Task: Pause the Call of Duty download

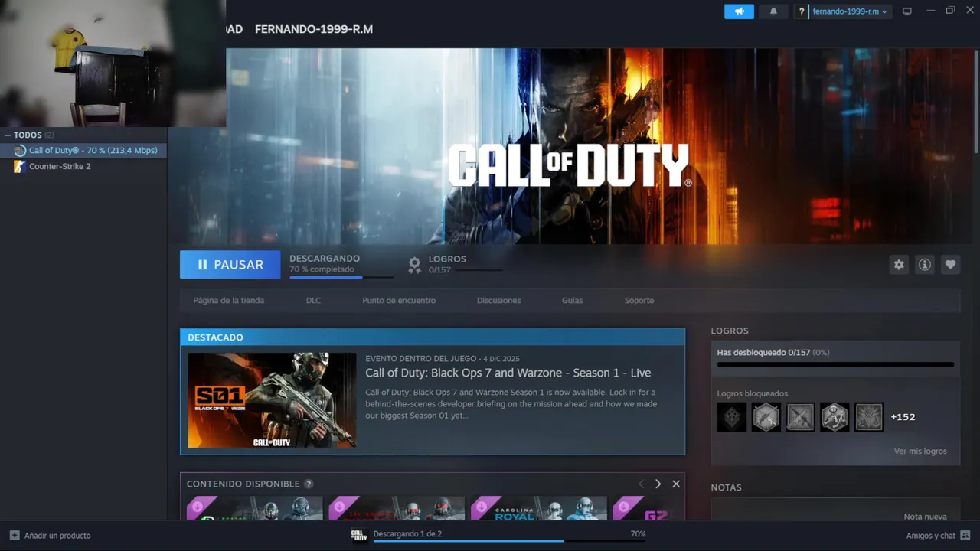Action: 230,265
